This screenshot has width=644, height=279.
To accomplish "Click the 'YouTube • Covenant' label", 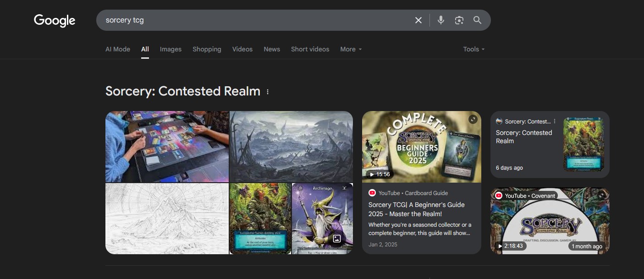I will [530, 196].
